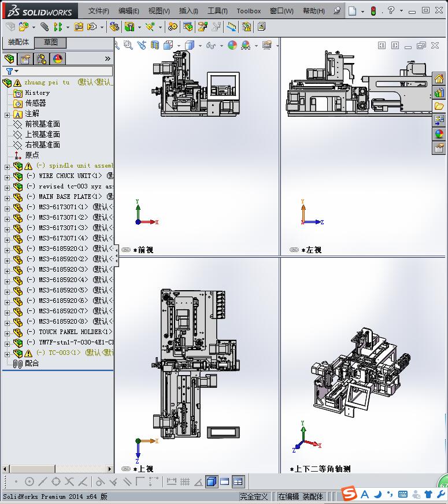Select the 配合 mates folder

pos(32,363)
